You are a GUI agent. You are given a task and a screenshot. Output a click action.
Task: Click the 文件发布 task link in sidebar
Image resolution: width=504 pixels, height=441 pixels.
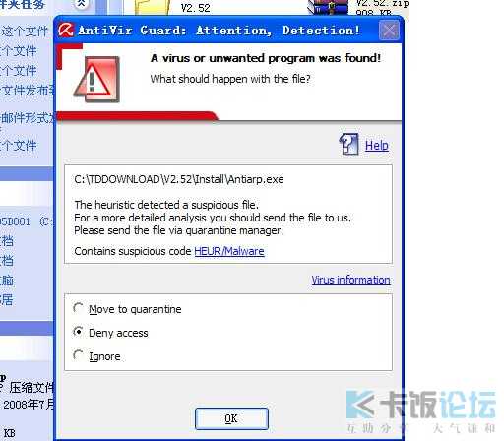click(x=28, y=90)
